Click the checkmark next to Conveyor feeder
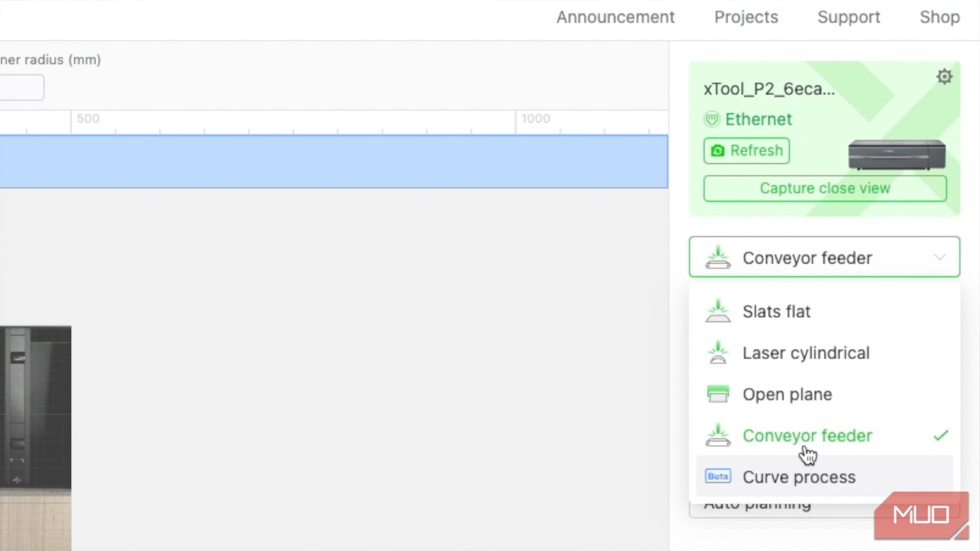Viewport: 980px width, 551px height. [x=940, y=435]
